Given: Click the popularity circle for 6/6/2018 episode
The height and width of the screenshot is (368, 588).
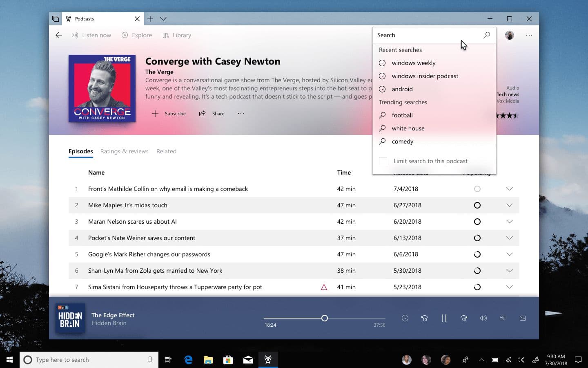Looking at the screenshot, I should [x=477, y=254].
